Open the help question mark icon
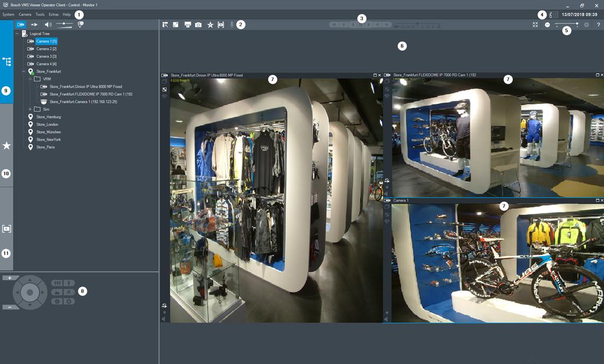This screenshot has height=364, width=604. [x=598, y=25]
